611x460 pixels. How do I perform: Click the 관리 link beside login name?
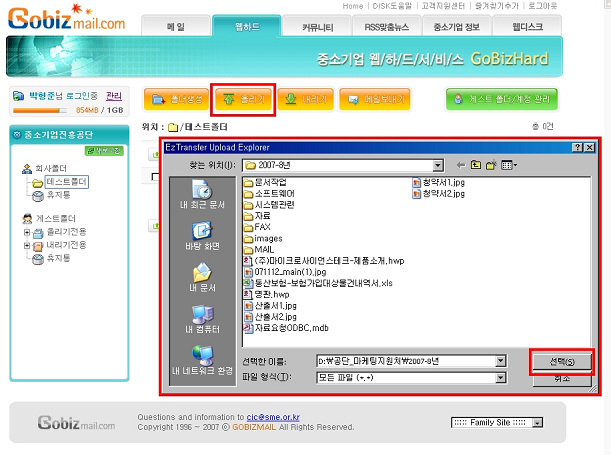coord(114,96)
